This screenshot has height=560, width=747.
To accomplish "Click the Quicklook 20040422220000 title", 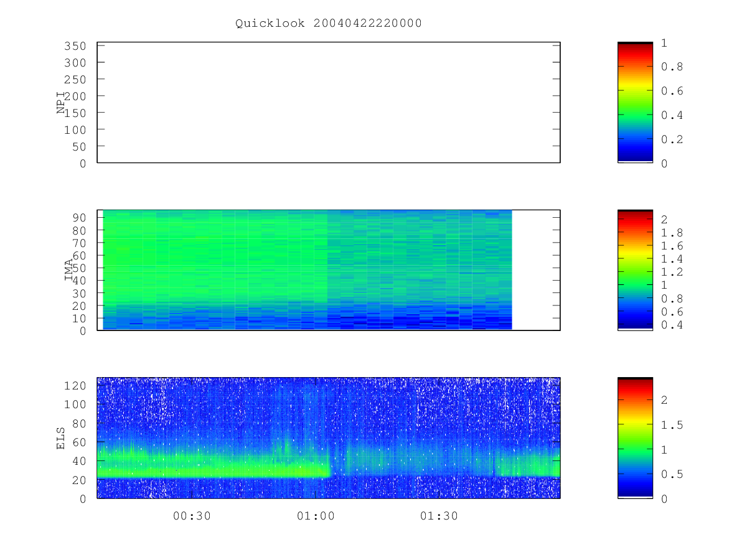I will click(x=329, y=23).
